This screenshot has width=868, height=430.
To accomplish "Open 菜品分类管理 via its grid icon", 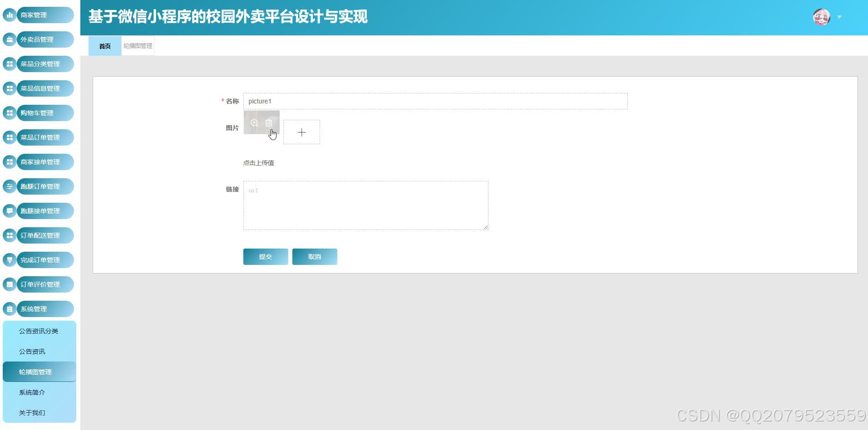I will [x=9, y=64].
